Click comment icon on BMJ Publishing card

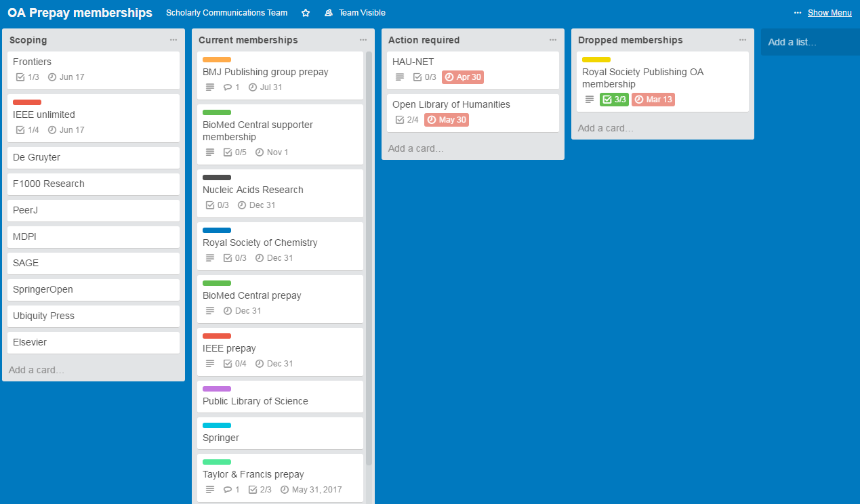pos(228,87)
